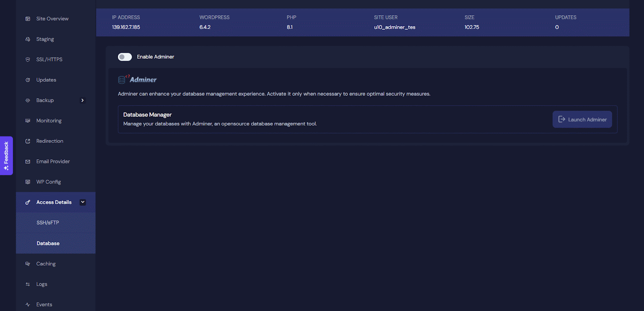The image size is (644, 311).
Task: Click the Logs icon in sidebar
Action: (28, 284)
